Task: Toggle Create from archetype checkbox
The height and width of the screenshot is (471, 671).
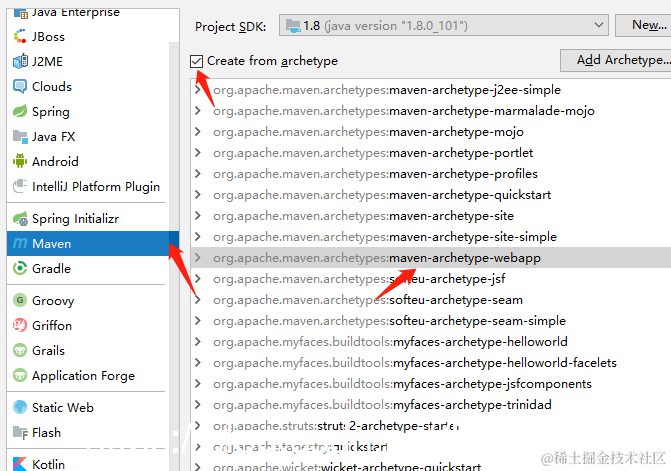Action: point(196,61)
